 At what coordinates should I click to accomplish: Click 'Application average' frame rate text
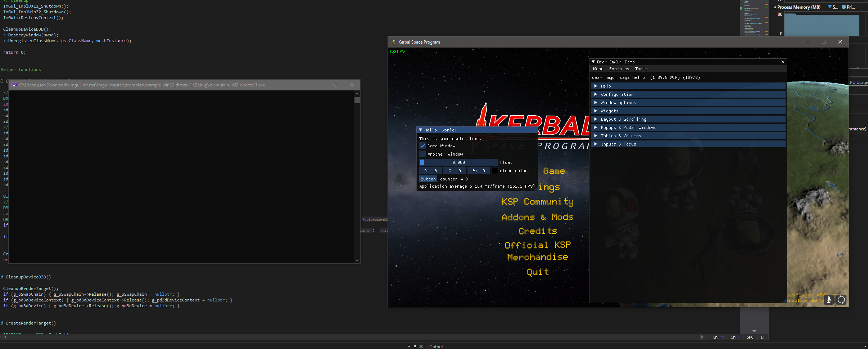(x=477, y=187)
